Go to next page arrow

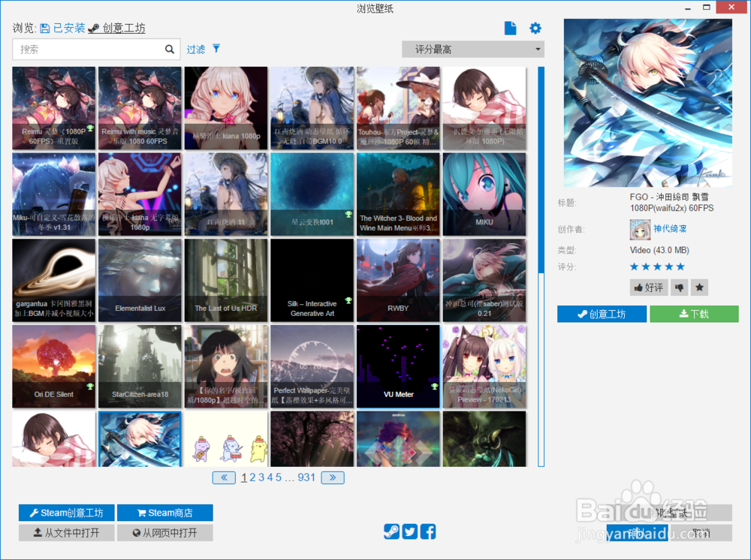333,477
